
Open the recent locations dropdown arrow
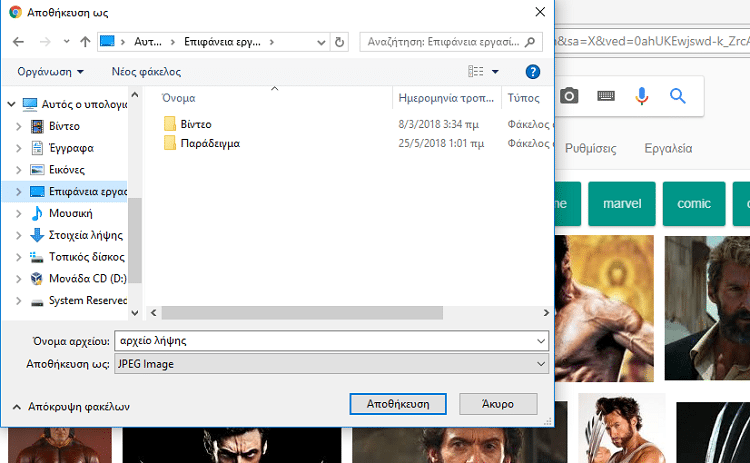pos(66,42)
